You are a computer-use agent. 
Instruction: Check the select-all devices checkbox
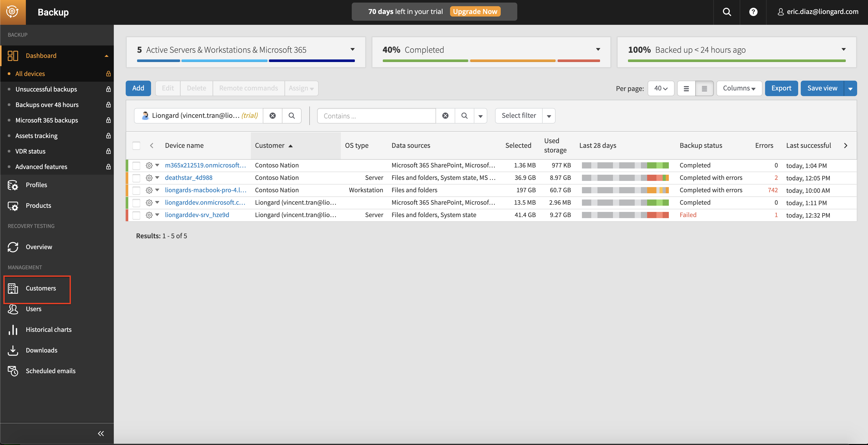pyautogui.click(x=136, y=146)
